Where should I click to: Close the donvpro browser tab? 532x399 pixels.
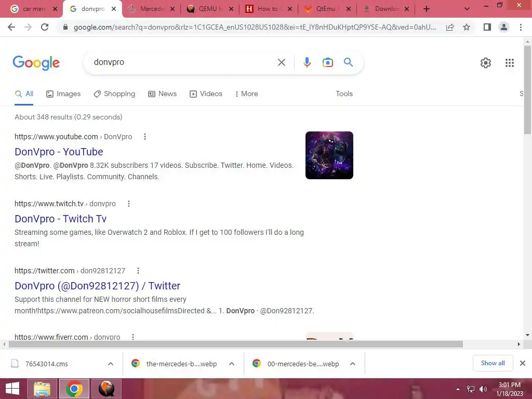[x=114, y=9]
